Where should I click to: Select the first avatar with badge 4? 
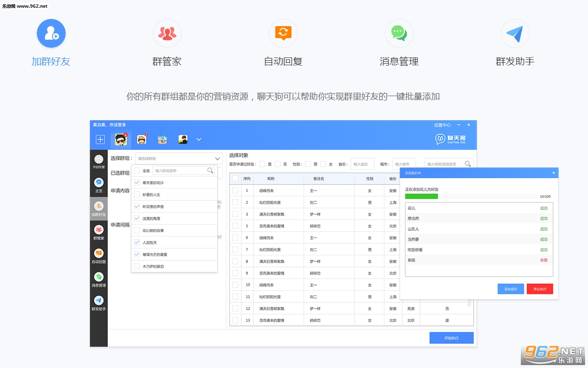(x=121, y=140)
